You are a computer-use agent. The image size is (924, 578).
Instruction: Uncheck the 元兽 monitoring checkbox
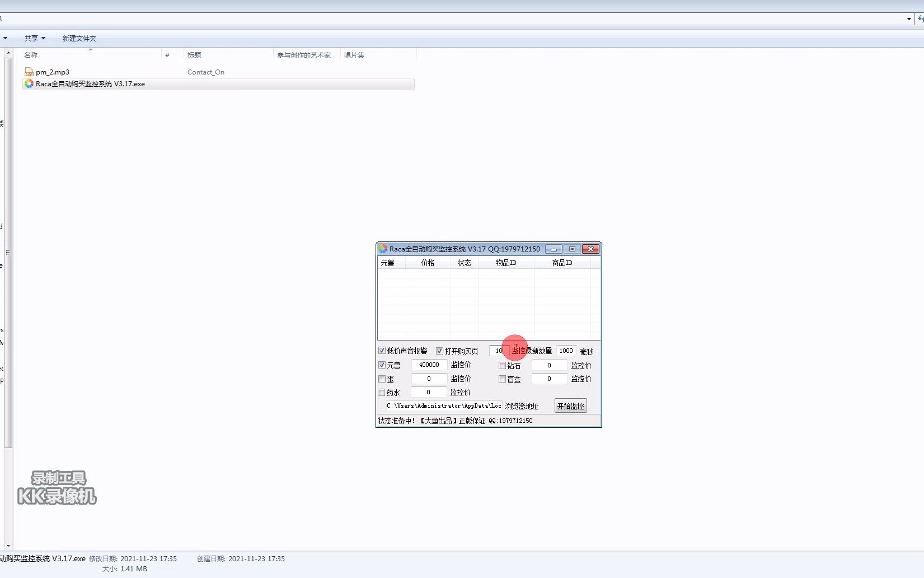(x=382, y=365)
